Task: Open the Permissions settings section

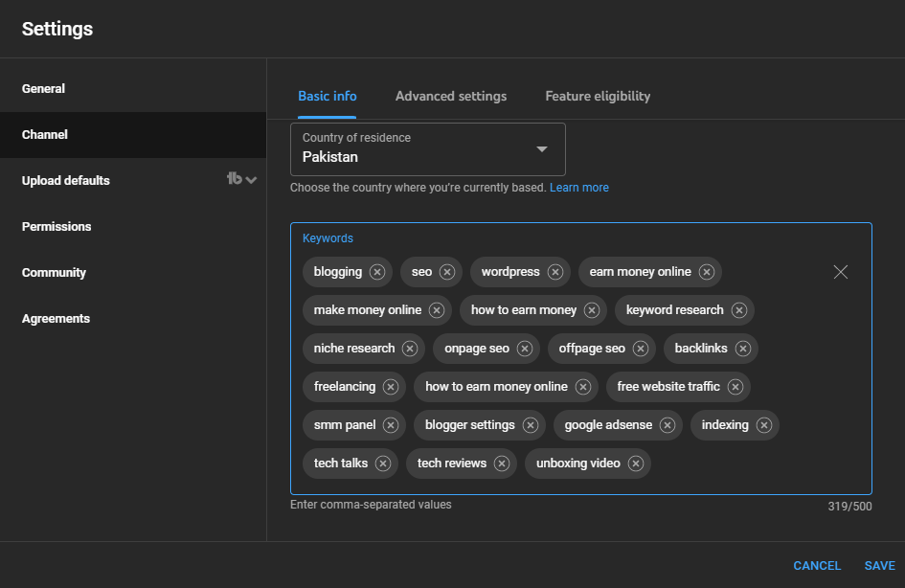Action: pos(57,227)
